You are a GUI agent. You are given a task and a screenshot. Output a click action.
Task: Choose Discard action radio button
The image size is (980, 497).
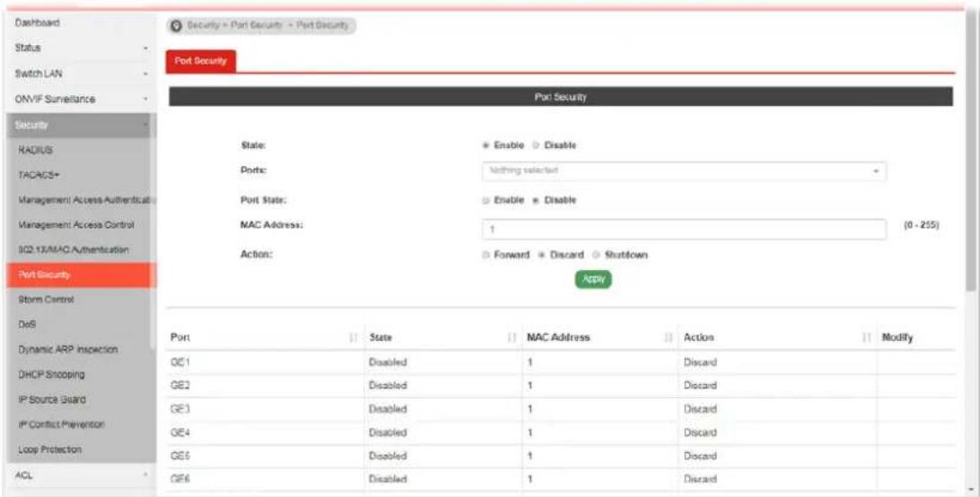[x=542, y=255]
